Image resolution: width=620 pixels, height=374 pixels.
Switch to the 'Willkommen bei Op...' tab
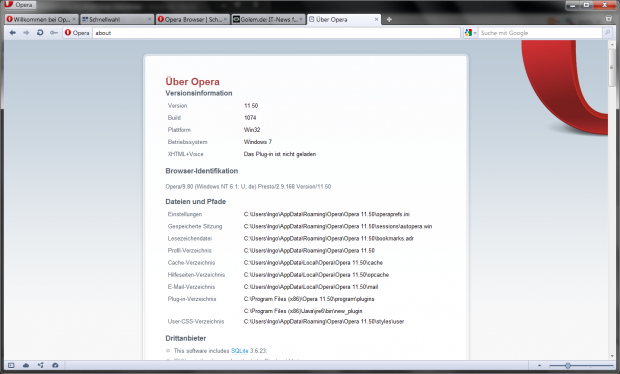tap(41, 19)
